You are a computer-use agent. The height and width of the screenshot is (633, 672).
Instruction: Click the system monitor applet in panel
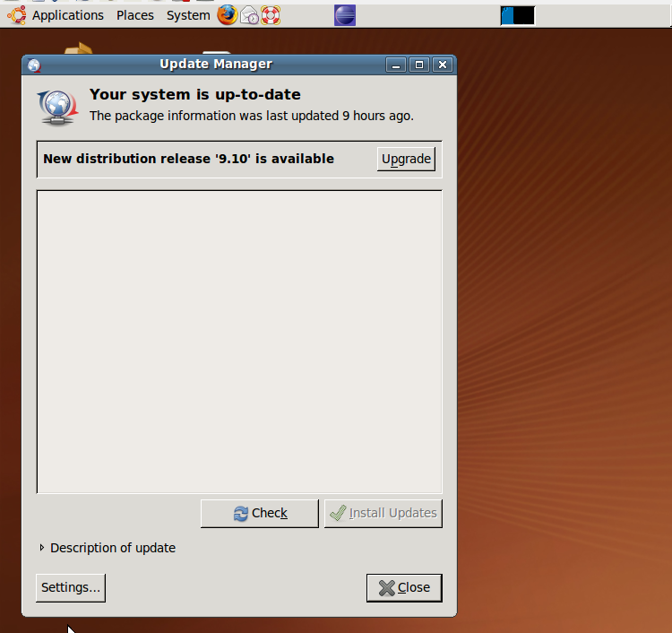click(518, 16)
